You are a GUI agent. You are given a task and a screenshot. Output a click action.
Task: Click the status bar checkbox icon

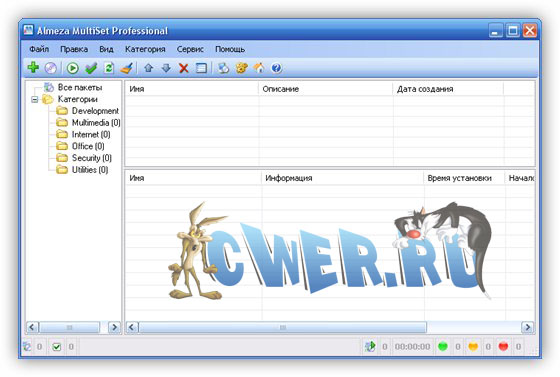(x=56, y=346)
